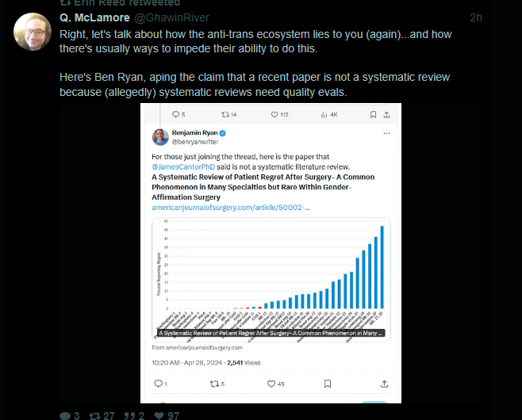Click the retweet icon showing 5 retweets
This screenshot has height=420, width=522.
pos(213,384)
